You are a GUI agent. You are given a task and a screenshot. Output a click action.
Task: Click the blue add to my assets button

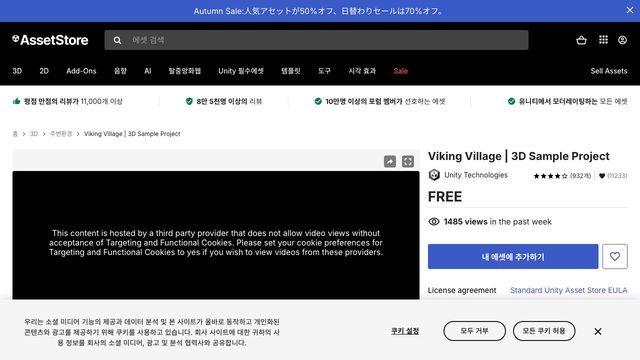(x=513, y=256)
